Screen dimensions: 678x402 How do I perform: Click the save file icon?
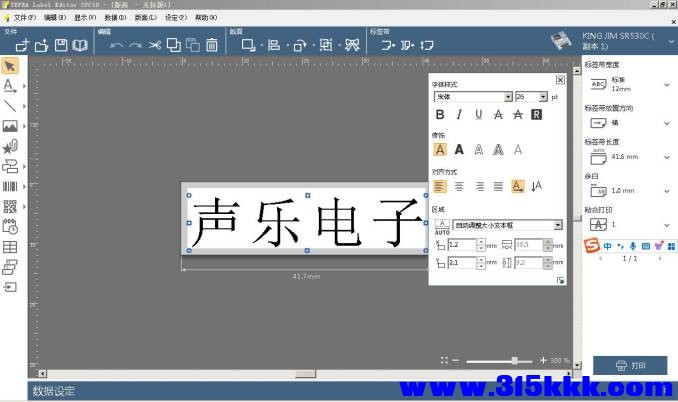tap(61, 45)
